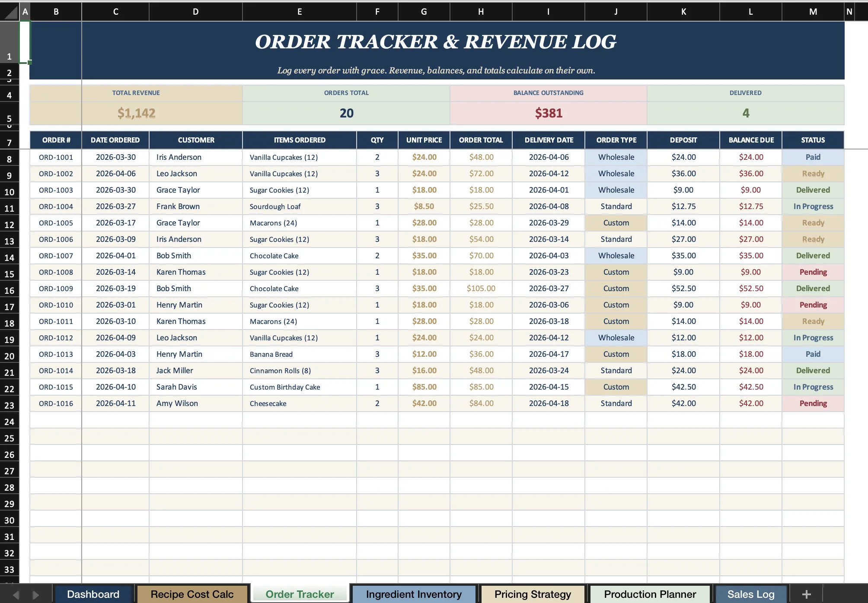This screenshot has width=868, height=603.
Task: Select column E header
Action: [x=300, y=12]
